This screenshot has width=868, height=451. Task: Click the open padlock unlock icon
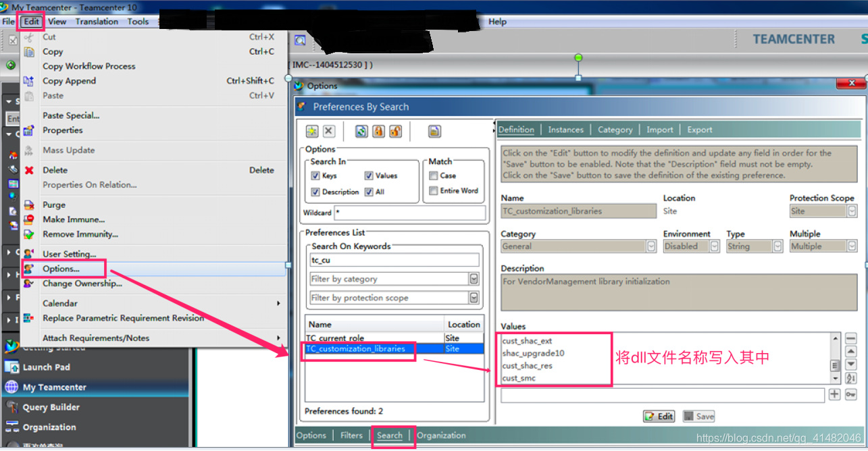396,131
